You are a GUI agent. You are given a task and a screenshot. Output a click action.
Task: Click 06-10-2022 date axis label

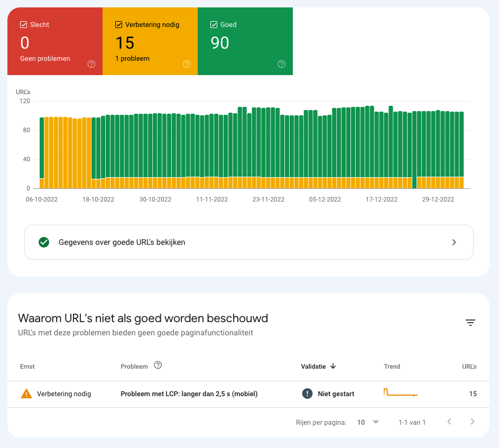42,199
